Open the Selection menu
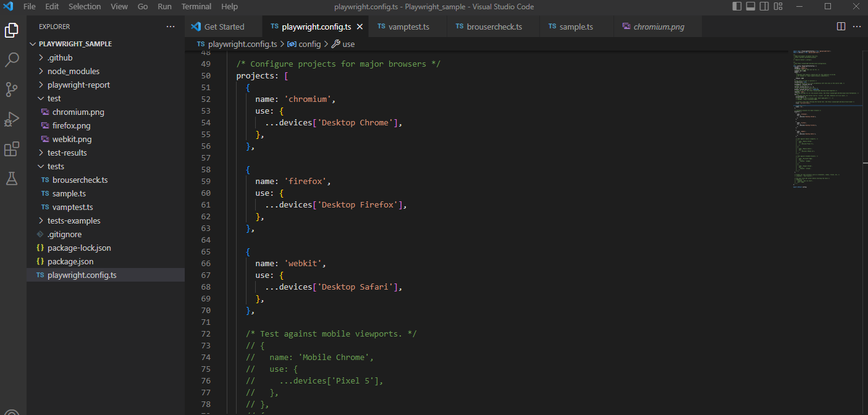868x415 pixels. tap(85, 7)
